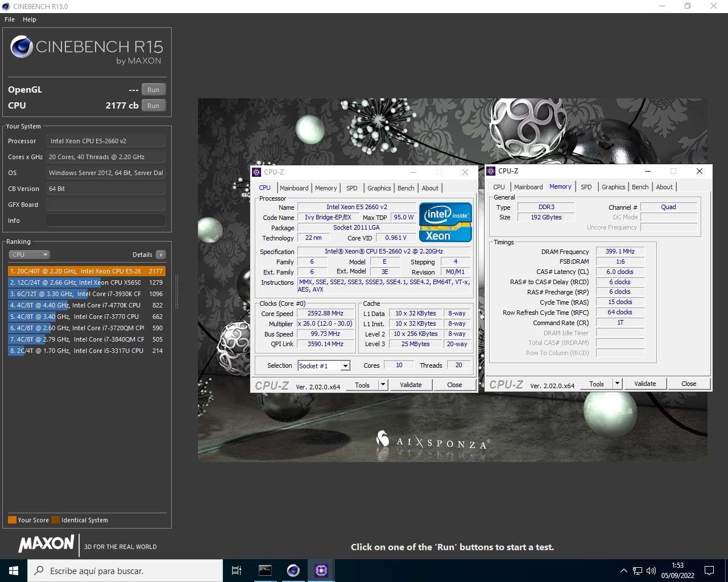Select ranking row 2C/4T Core i5-3317U
Viewport: 728px width, 582px height.
click(x=86, y=351)
